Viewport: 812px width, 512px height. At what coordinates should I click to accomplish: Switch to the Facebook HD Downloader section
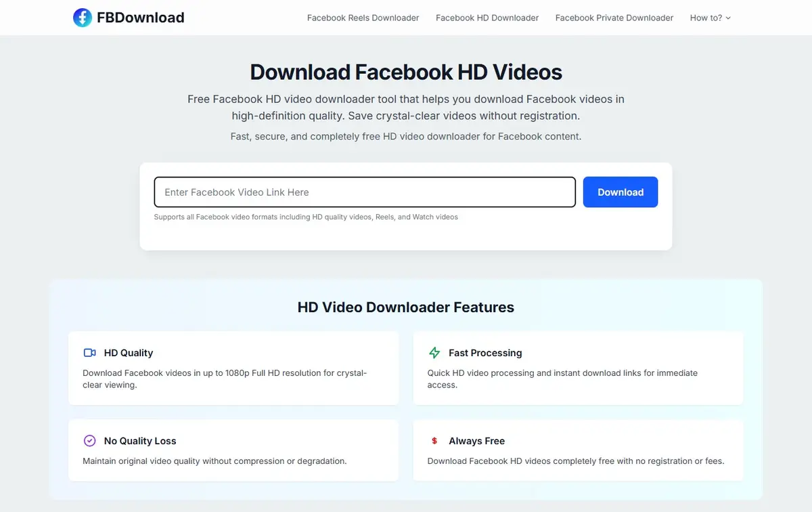[487, 18]
